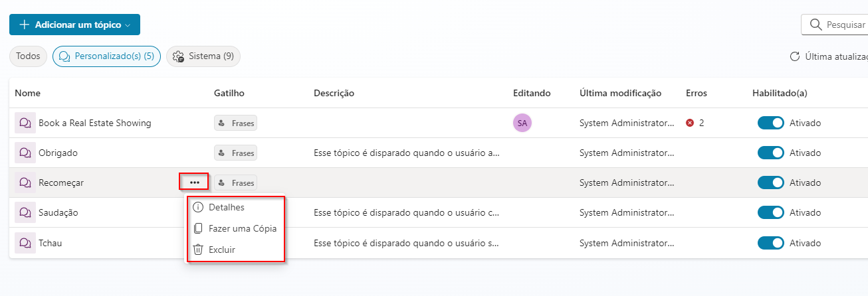Toggle off the Tchau topic switch
The height and width of the screenshot is (296, 868).
pos(770,243)
